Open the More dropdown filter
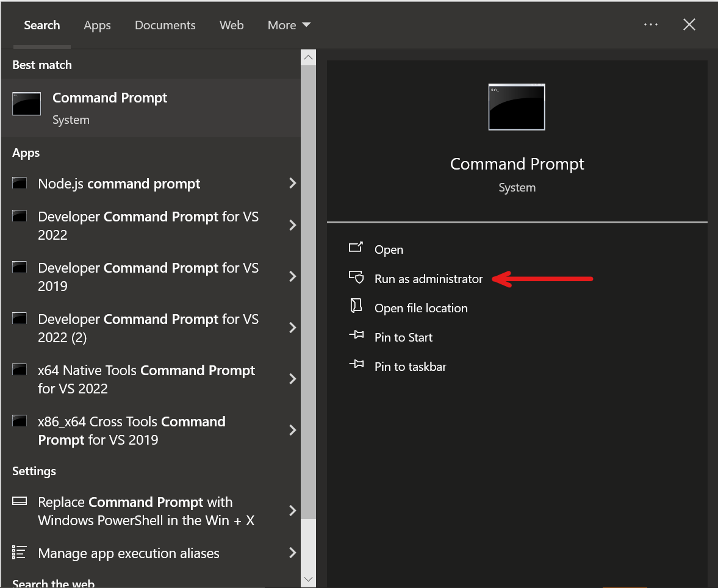 (289, 25)
